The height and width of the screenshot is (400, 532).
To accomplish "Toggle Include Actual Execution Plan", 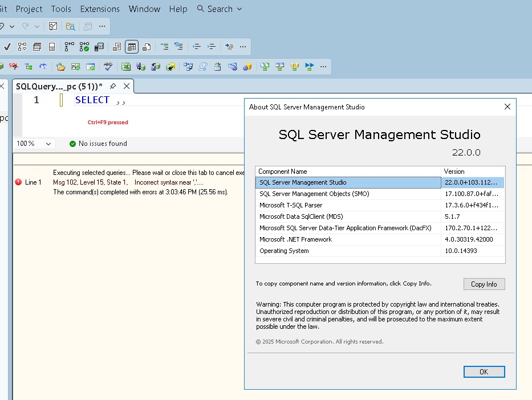I will pos(69,47).
